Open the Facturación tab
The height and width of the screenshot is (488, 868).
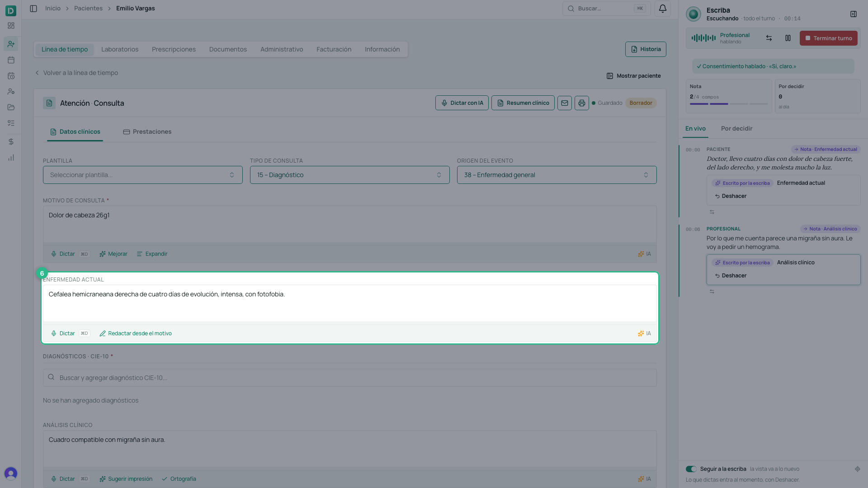point(334,49)
